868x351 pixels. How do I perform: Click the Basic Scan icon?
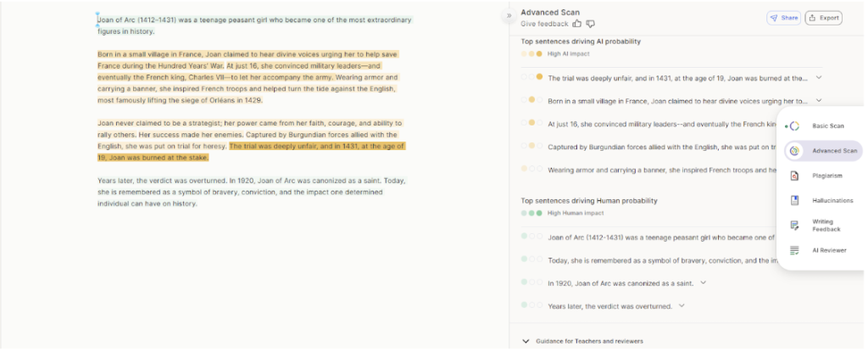tap(794, 126)
